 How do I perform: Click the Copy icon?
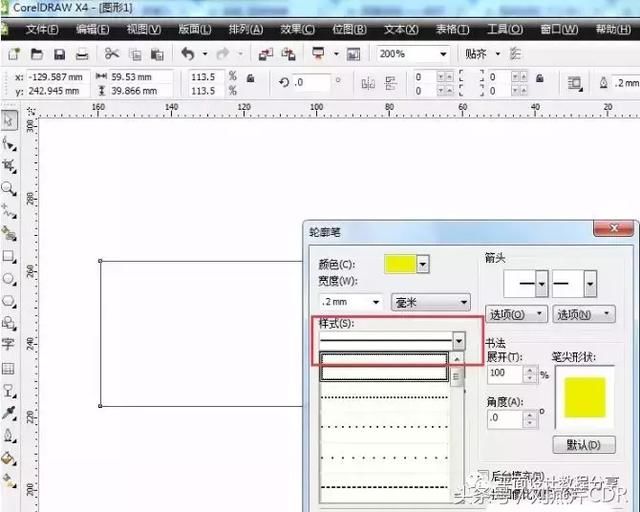pyautogui.click(x=135, y=54)
